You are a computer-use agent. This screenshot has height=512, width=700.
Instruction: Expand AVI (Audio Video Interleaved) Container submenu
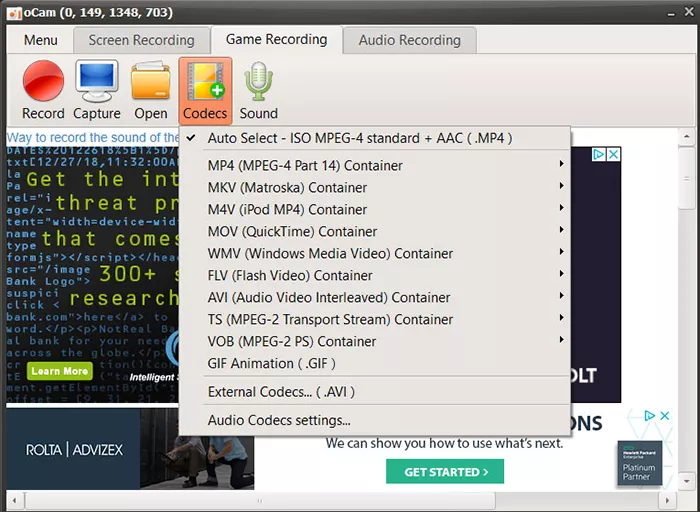pyautogui.click(x=375, y=297)
